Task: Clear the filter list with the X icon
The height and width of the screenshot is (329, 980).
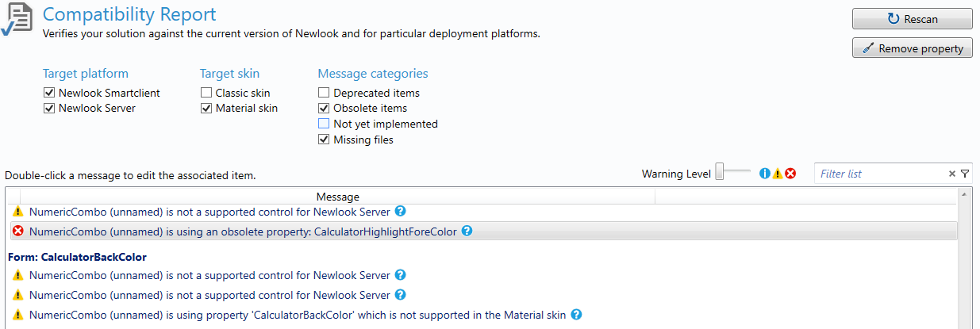Action: (x=952, y=174)
